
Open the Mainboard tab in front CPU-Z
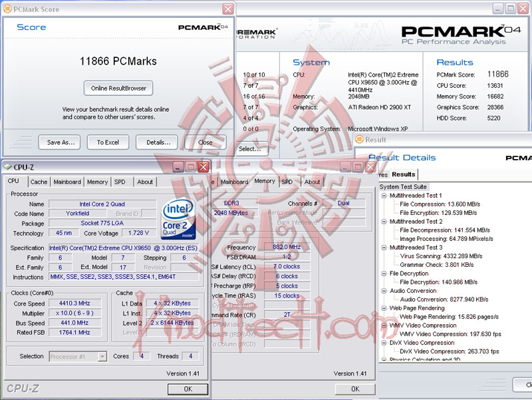click(67, 182)
